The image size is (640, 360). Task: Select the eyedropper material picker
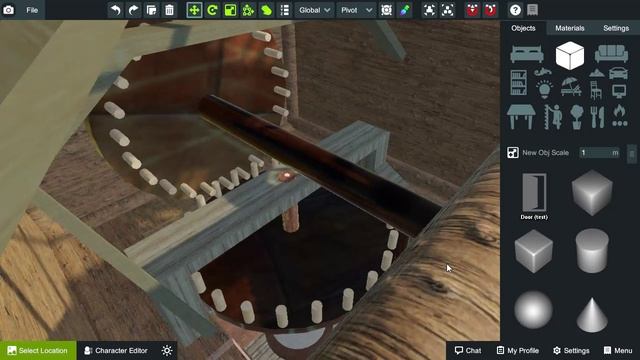(404, 10)
